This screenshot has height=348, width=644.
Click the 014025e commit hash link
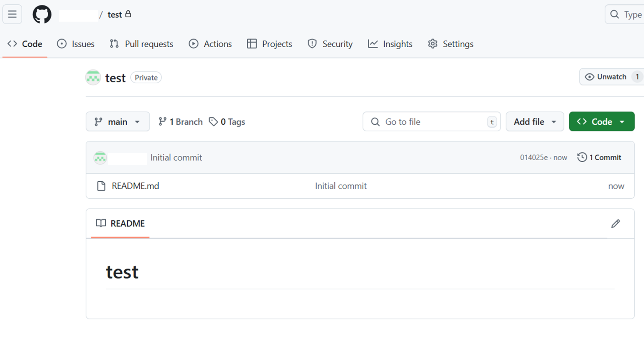[534, 158]
